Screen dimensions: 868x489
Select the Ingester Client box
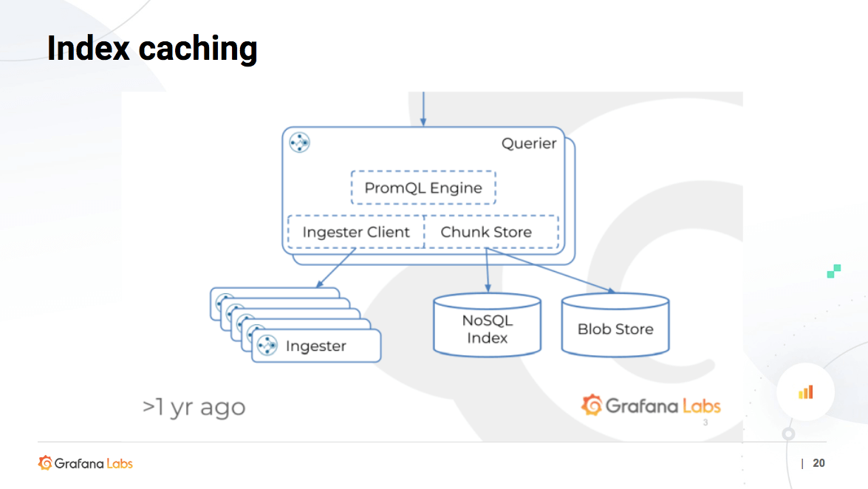[x=355, y=232]
